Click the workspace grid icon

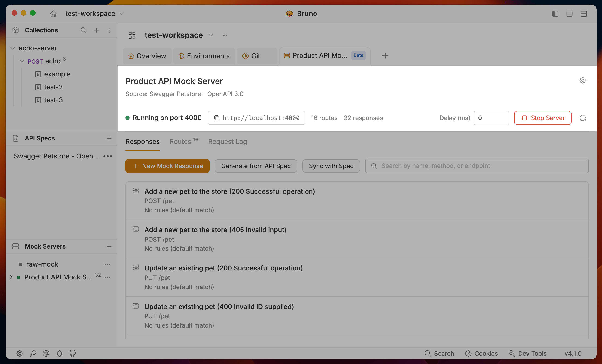click(x=132, y=35)
